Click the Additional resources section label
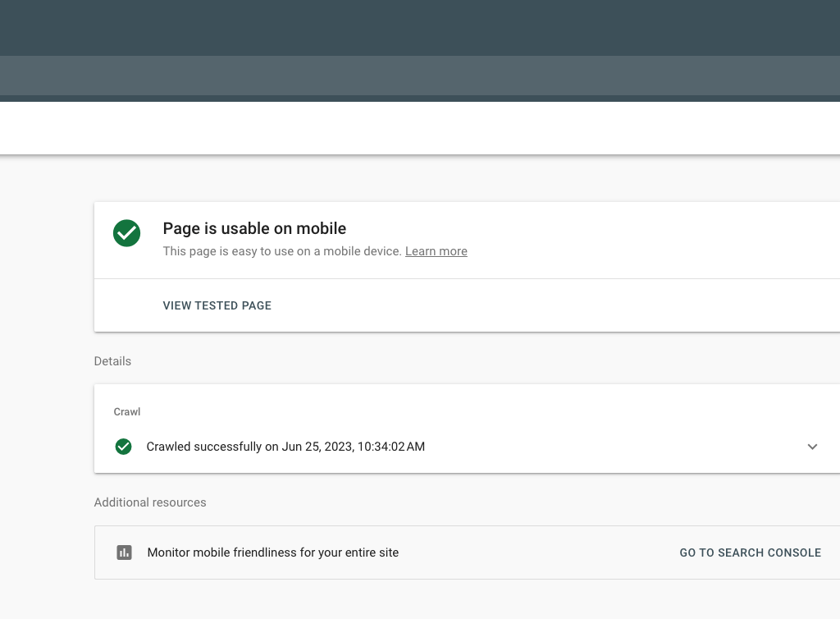This screenshot has width=840, height=619. [x=150, y=502]
